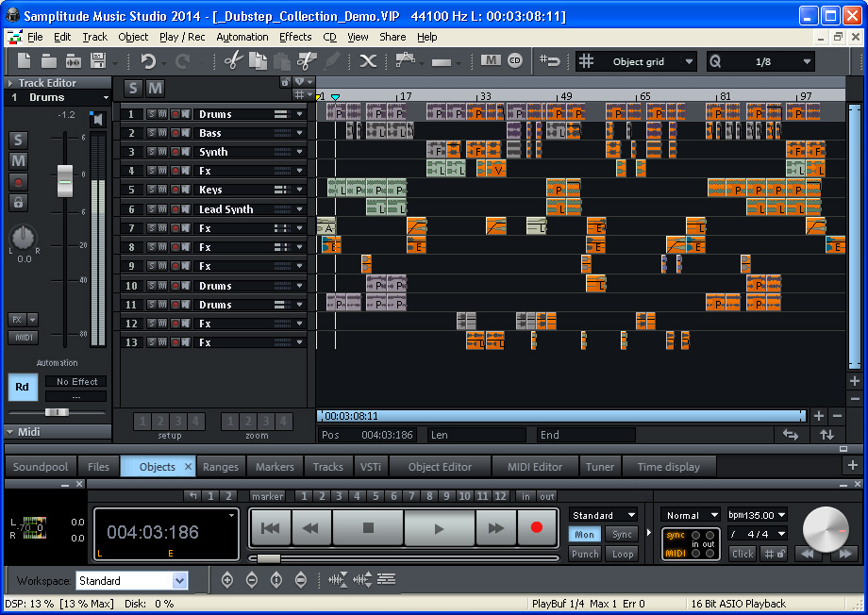
Task: Click the New project icon
Action: pos(24,60)
